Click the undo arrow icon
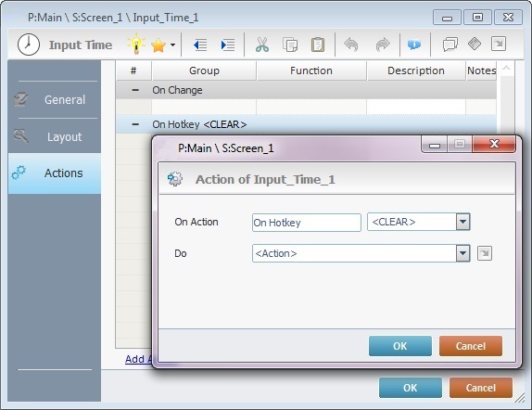 [x=351, y=45]
